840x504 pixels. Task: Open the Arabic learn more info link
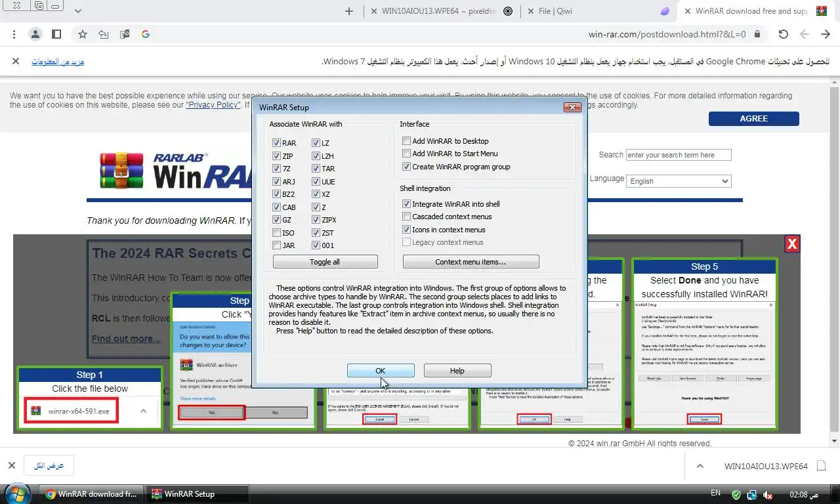click(x=58, y=62)
